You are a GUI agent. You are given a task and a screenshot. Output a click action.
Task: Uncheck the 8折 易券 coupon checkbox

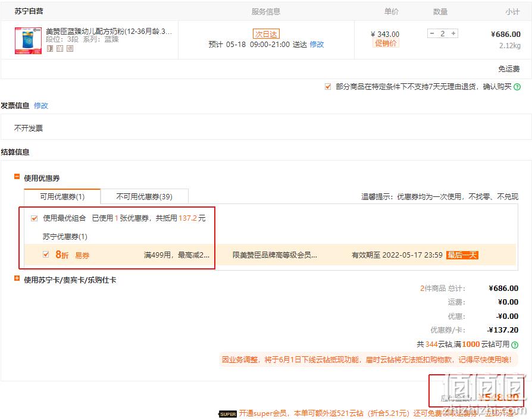click(x=46, y=255)
